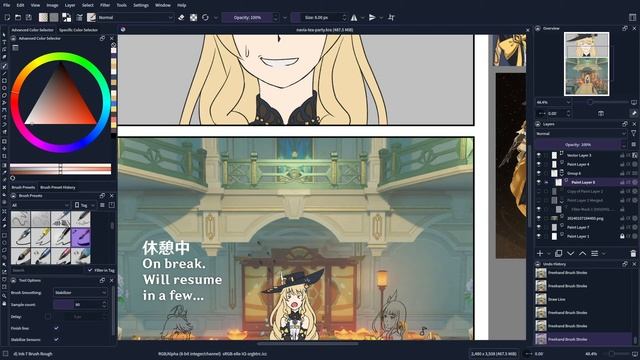Image resolution: width=640 pixels, height=360 pixels.
Task: Open the fill pattern selector in the toolbar
Action: pos(54,18)
